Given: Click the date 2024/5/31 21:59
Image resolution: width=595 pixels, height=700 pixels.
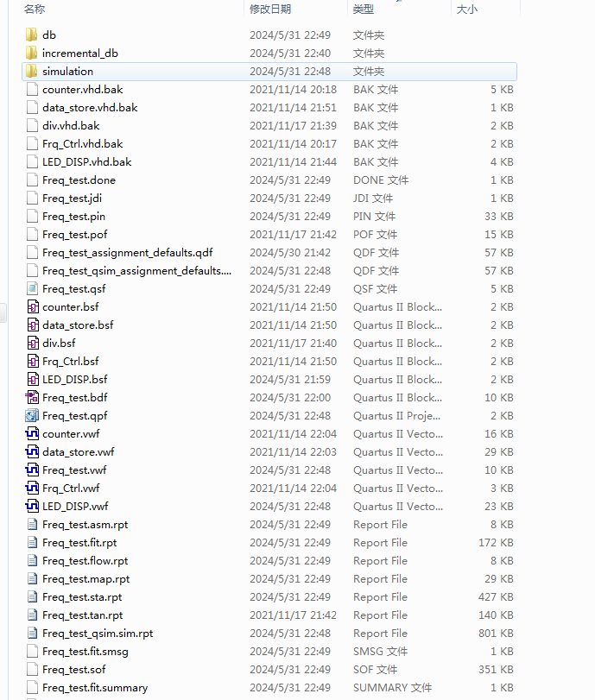Looking at the screenshot, I should (x=290, y=380).
